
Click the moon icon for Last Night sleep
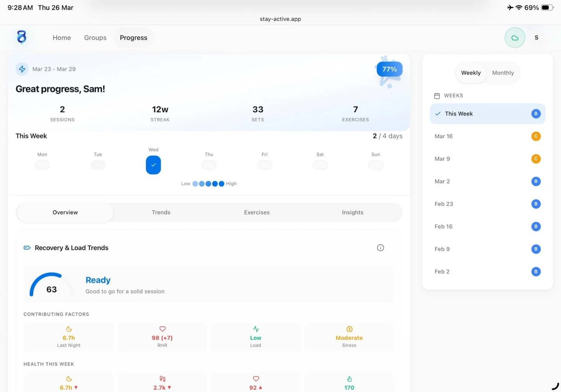69,329
